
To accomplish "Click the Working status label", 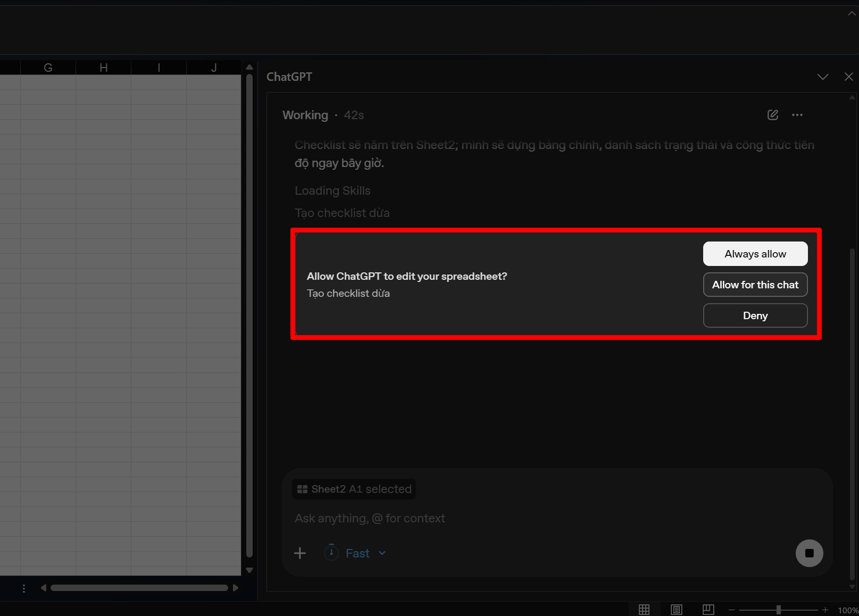I will click(x=305, y=115).
